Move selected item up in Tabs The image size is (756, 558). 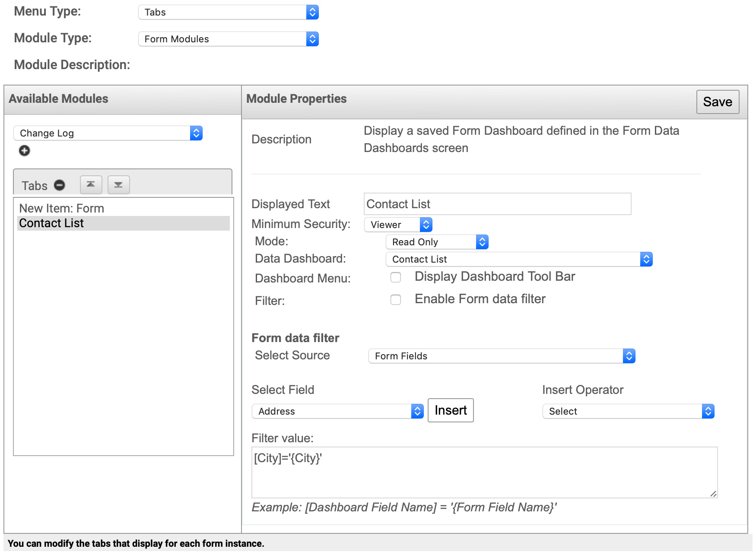pos(91,185)
